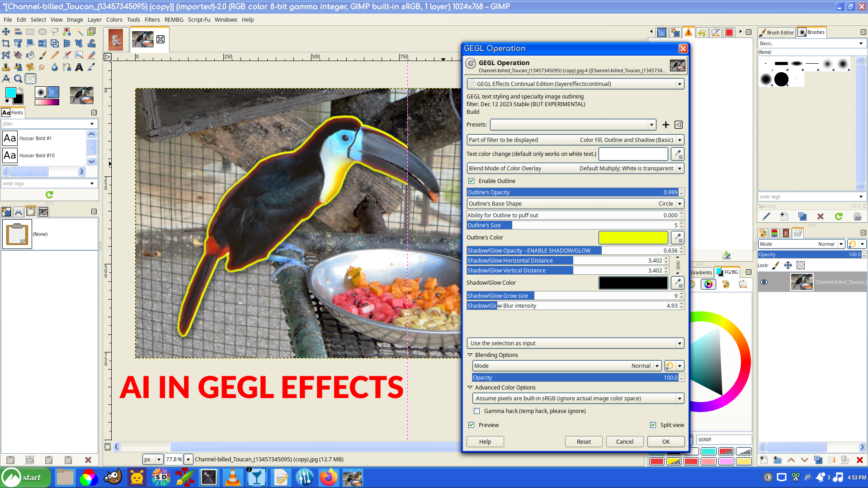Select the Hussar Bold #1 font
This screenshot has width=868, height=488.
pos(43,138)
